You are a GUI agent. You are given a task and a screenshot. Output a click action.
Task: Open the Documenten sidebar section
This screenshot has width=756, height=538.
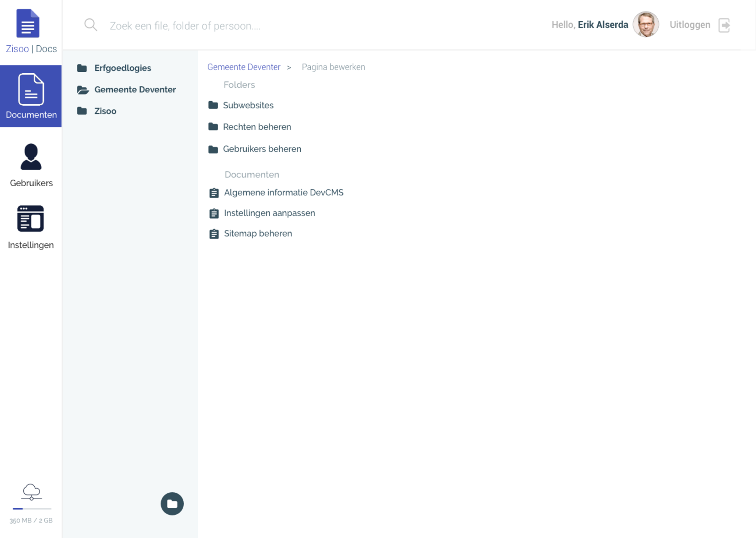31,96
